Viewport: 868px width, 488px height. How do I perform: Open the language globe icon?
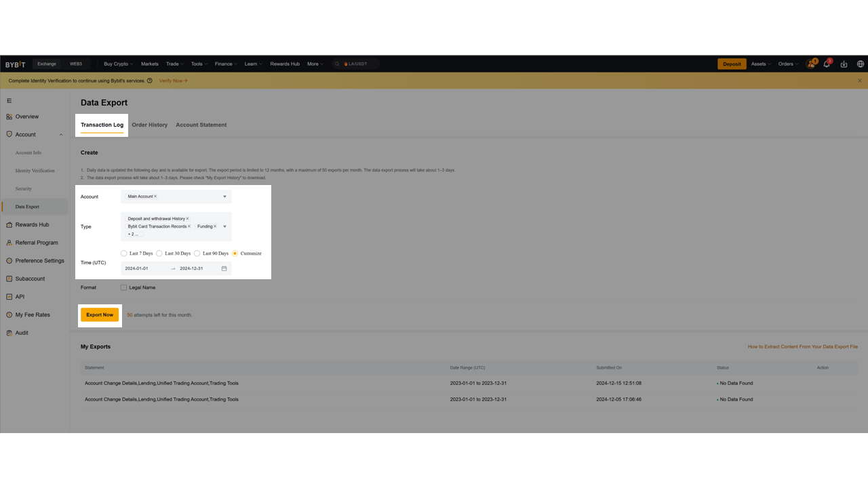tap(861, 64)
